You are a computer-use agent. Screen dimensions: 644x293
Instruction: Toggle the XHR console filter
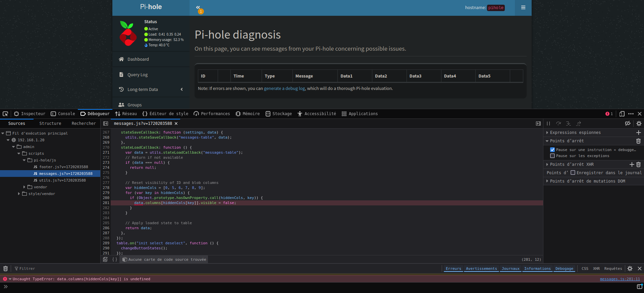[596, 268]
